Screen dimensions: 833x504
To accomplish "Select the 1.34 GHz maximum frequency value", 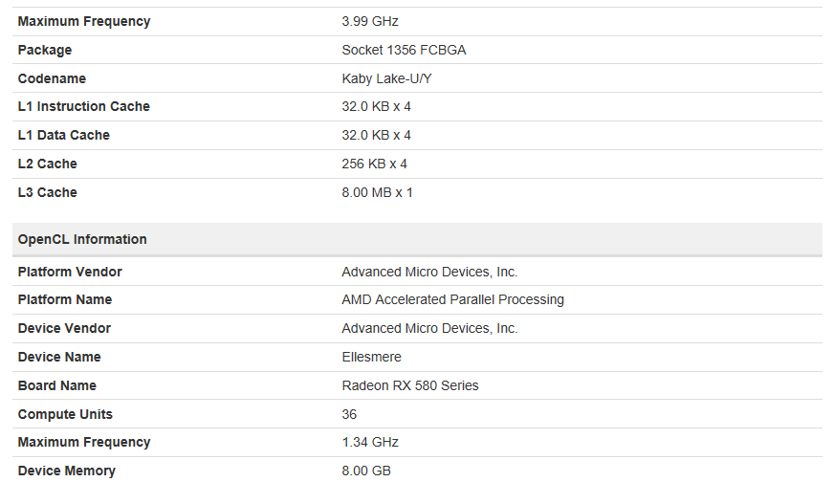I will pos(370,442).
